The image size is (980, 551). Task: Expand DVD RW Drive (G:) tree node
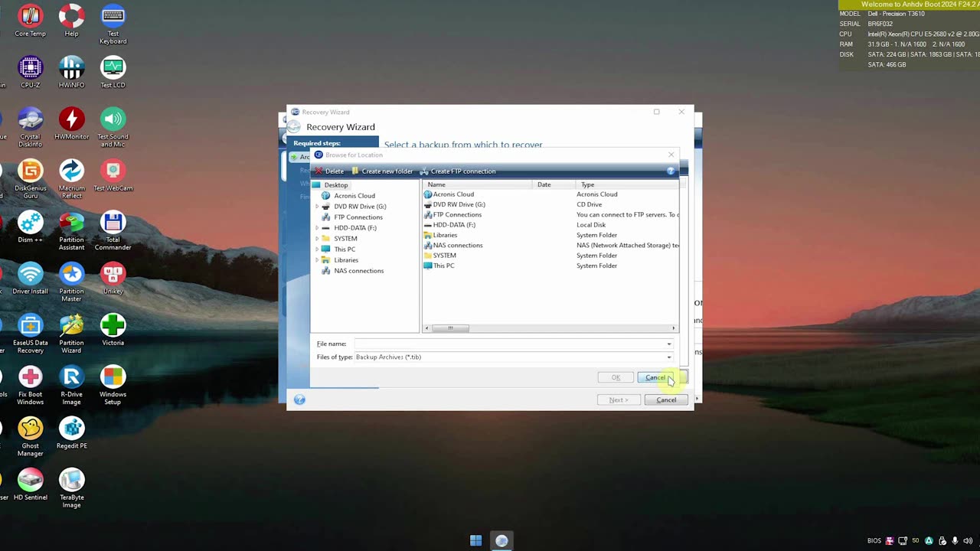317,207
